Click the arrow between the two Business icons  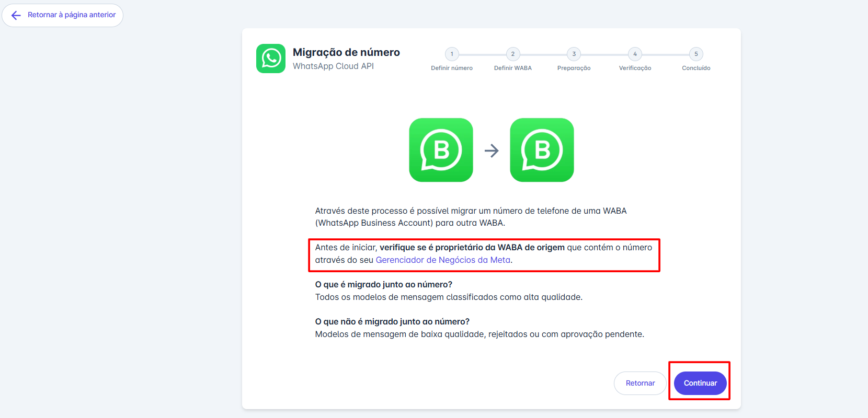point(492,151)
